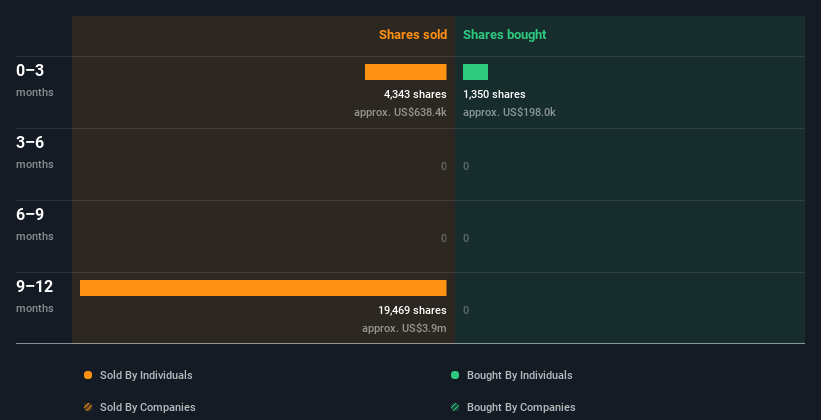Click the 19,469 shares label
This screenshot has height=420, width=821.
pyautogui.click(x=413, y=310)
